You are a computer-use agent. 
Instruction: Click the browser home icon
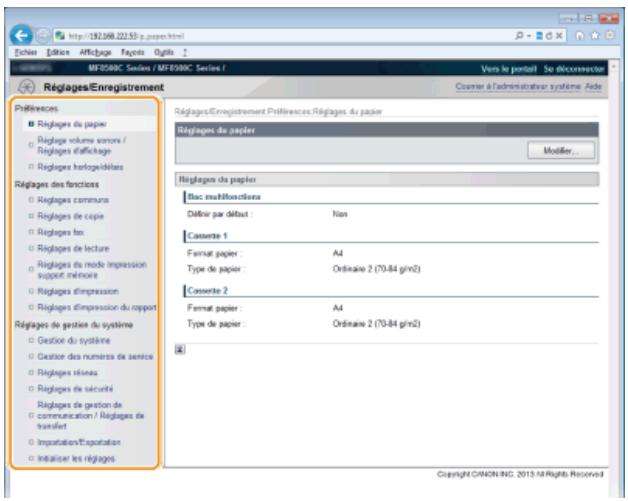pyautogui.click(x=580, y=36)
